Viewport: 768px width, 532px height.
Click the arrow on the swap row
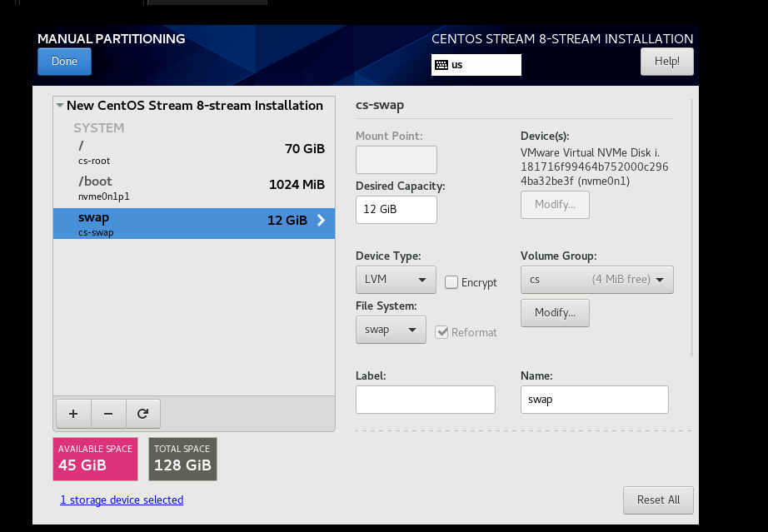click(x=321, y=221)
